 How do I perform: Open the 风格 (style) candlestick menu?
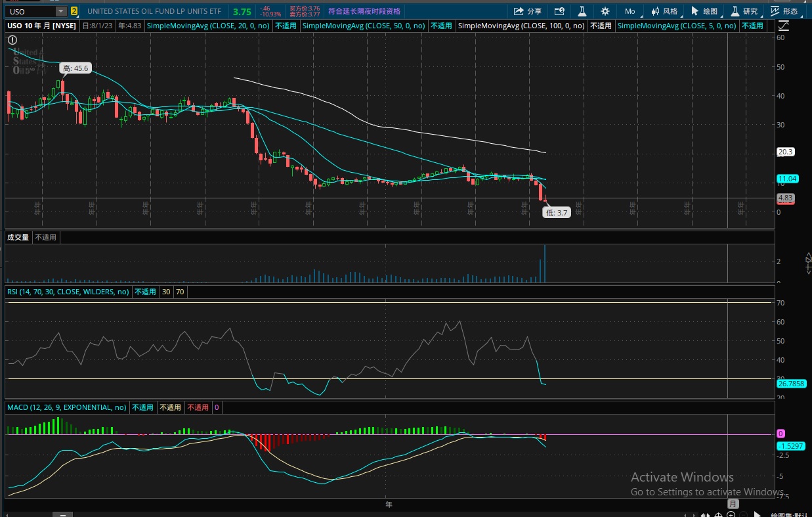pyautogui.click(x=664, y=11)
